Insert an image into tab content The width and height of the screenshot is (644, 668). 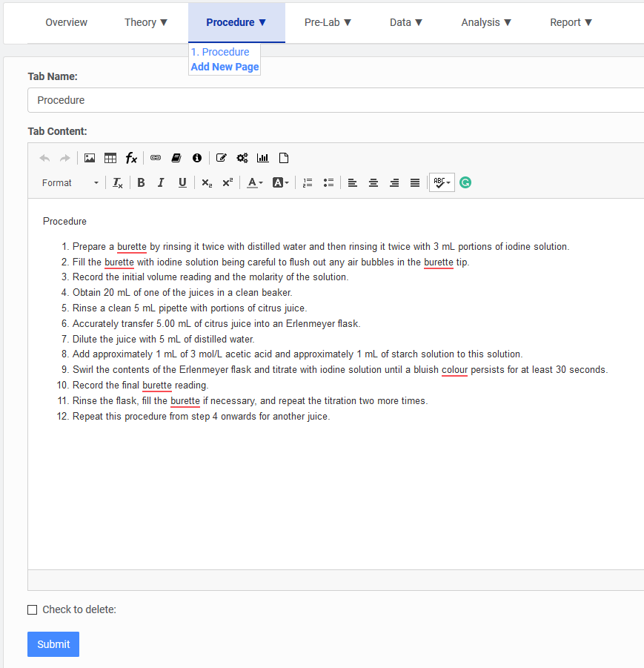pyautogui.click(x=90, y=158)
